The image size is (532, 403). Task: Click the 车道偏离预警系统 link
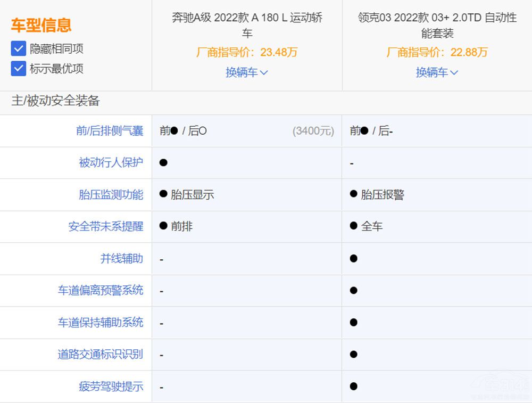click(x=101, y=291)
